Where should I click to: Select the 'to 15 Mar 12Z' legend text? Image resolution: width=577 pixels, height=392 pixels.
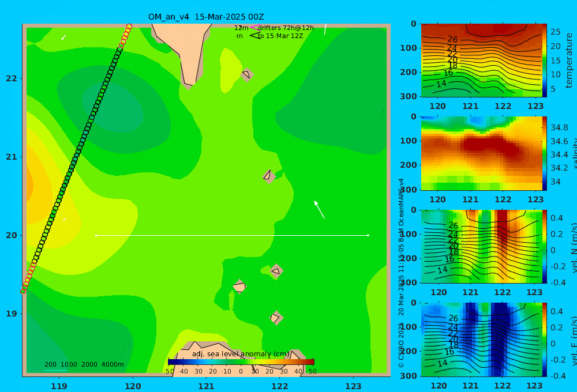[280, 36]
